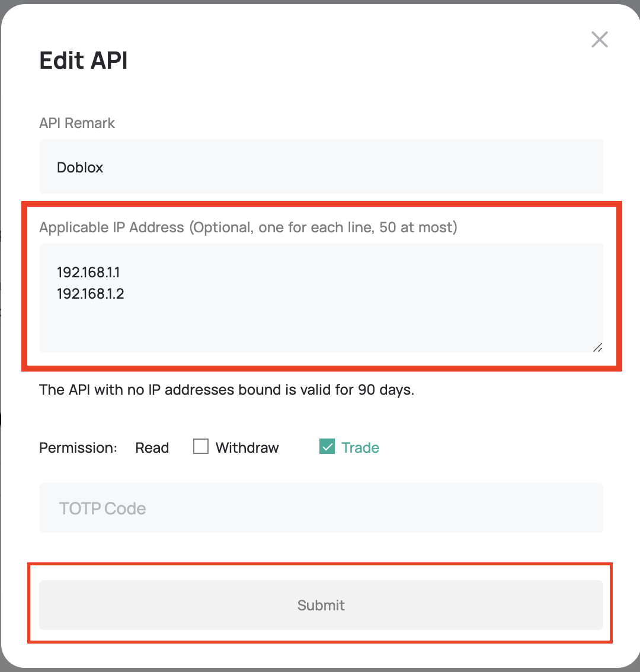Screen dimensions: 640x672
Task: Uncheck the Trade permission checkbox
Action: [x=327, y=447]
